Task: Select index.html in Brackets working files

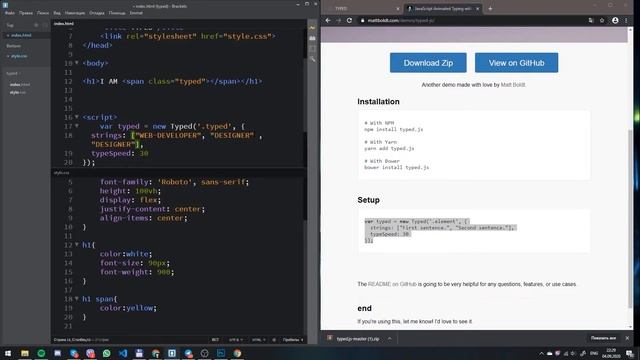Action: 21,36
